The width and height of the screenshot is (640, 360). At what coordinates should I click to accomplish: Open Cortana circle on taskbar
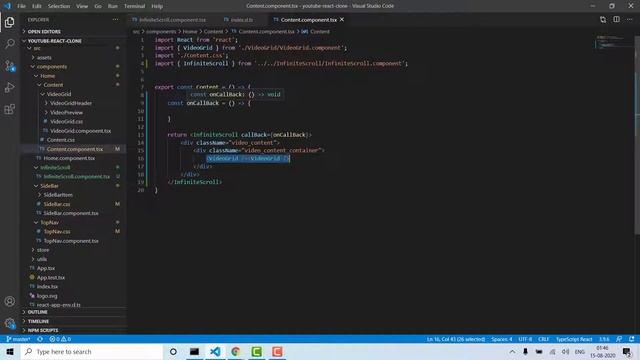coord(173,351)
